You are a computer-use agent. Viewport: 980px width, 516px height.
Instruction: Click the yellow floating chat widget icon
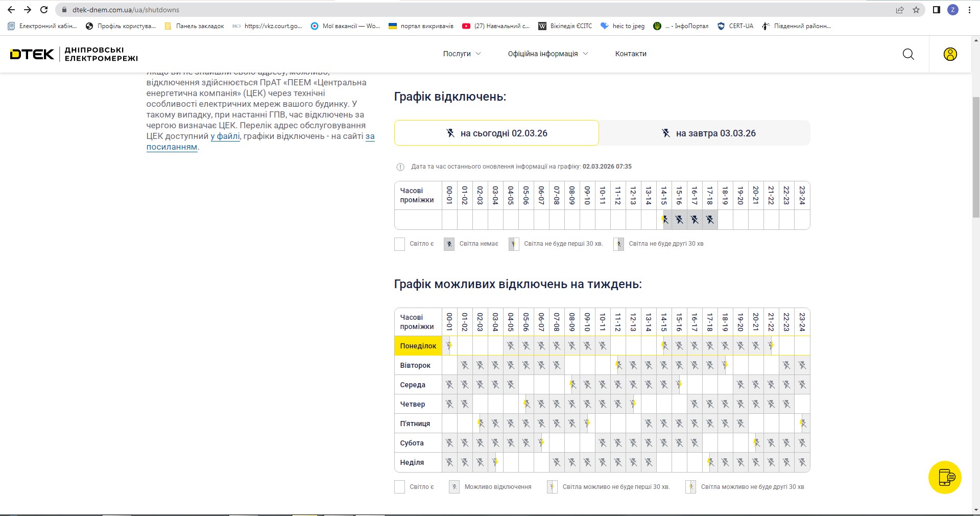click(945, 477)
